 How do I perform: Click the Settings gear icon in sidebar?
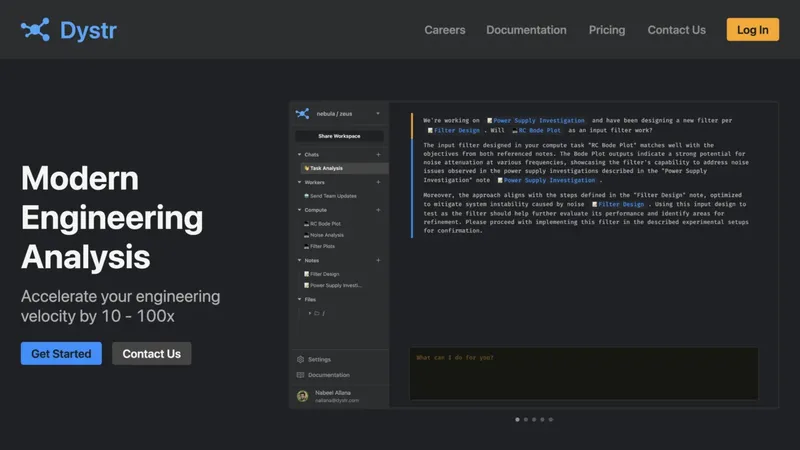point(301,359)
